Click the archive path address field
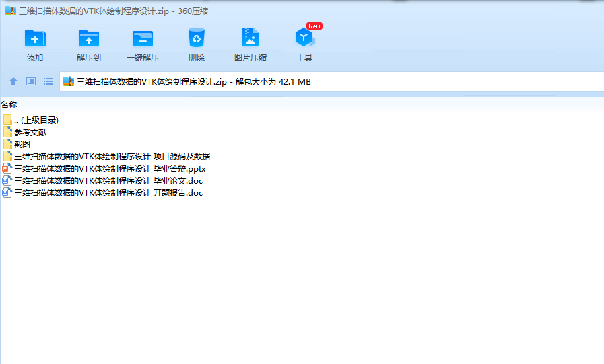The height and width of the screenshot is (364, 604). (332, 81)
